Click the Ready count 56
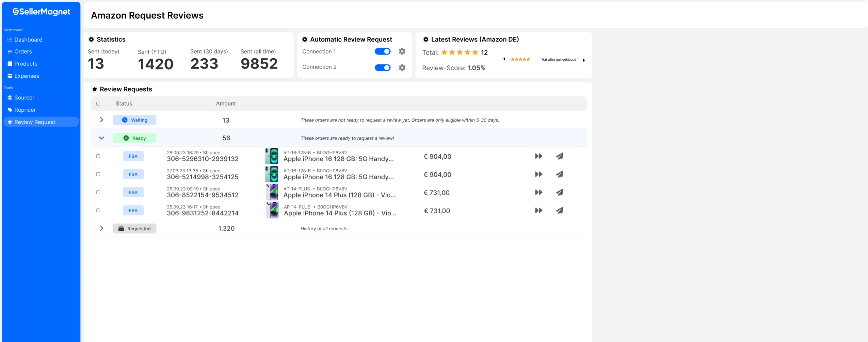 coord(226,138)
